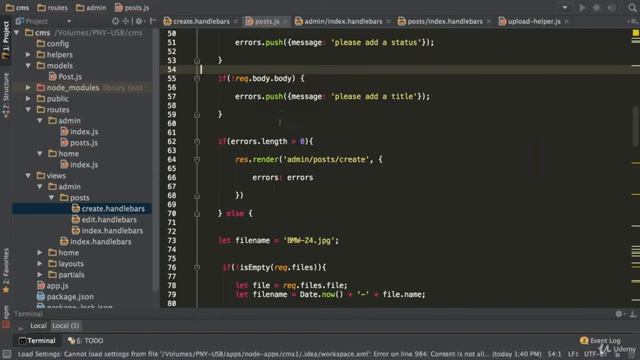Collapse the views folder
640x360 pixels.
click(28, 176)
